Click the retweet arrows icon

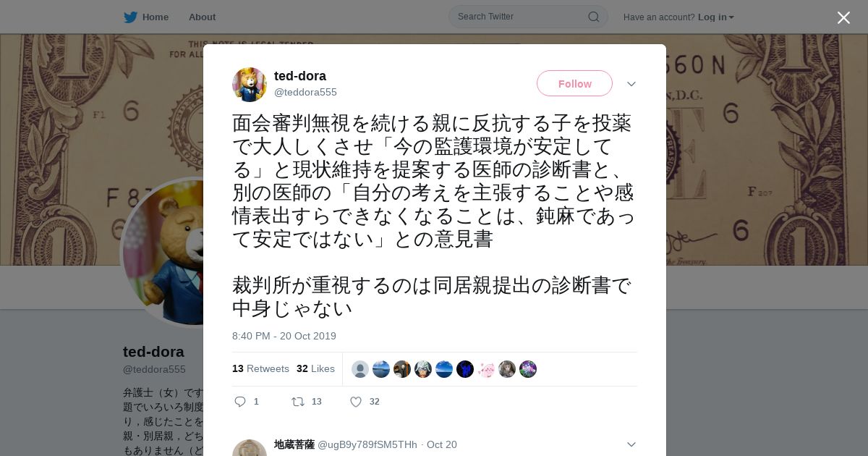(x=298, y=402)
